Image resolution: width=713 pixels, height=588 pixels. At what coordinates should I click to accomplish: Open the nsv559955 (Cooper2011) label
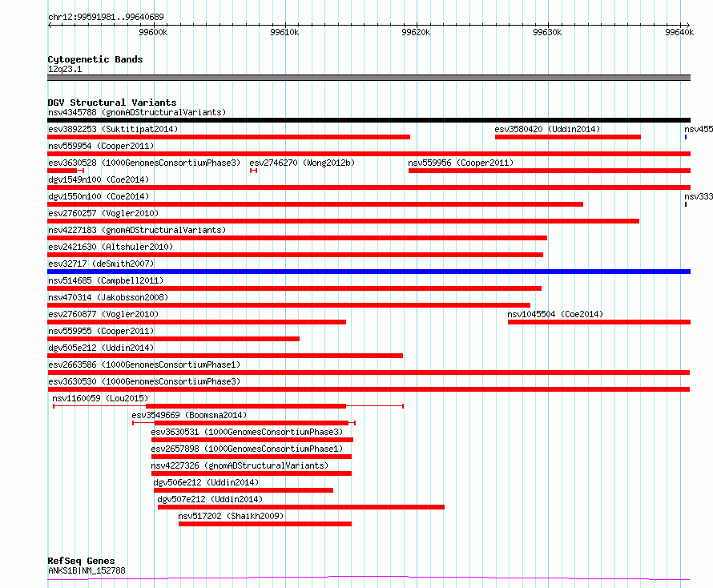coord(101,331)
